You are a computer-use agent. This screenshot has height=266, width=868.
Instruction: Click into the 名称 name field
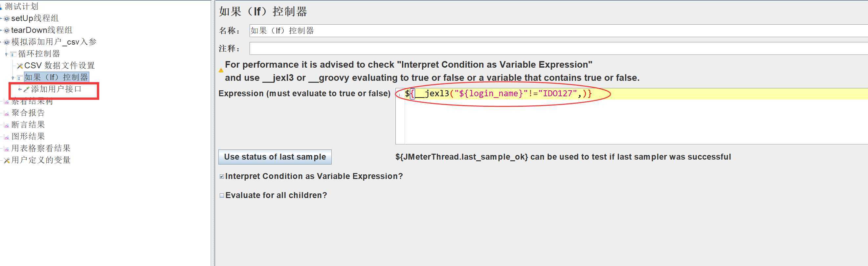(x=559, y=31)
